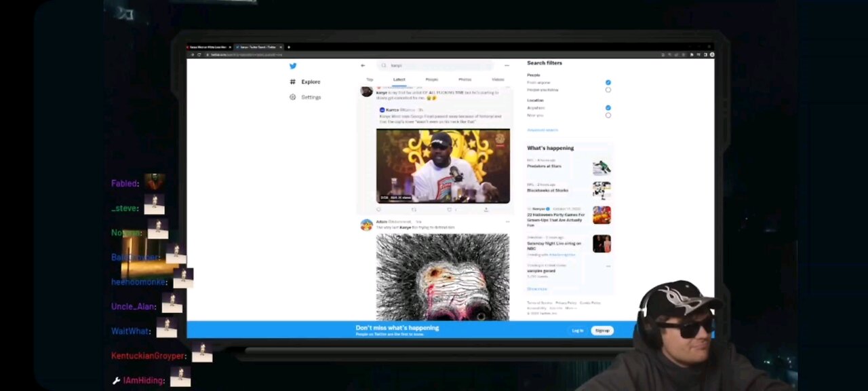Open the three-dot search options menu
This screenshot has width=868, height=391.
(x=507, y=65)
